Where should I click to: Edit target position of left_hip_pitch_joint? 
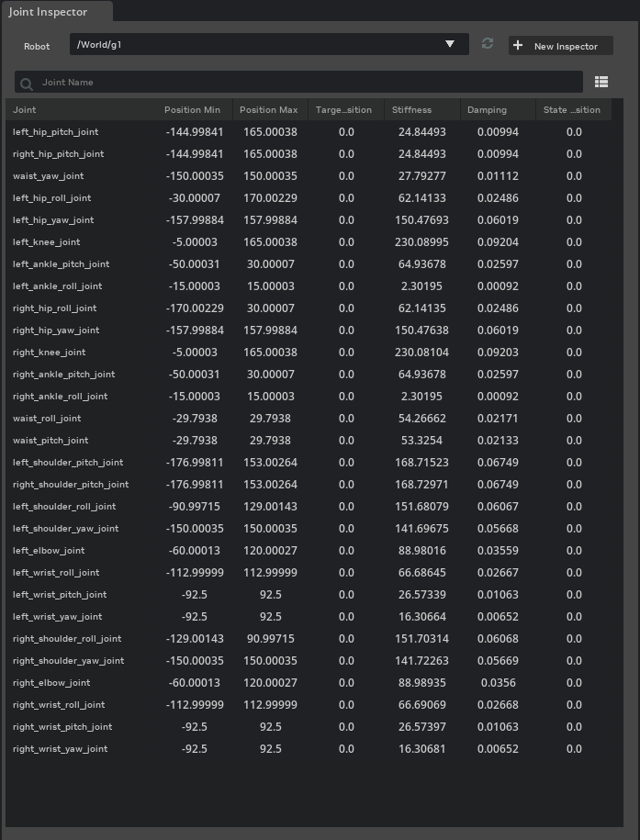click(346, 132)
